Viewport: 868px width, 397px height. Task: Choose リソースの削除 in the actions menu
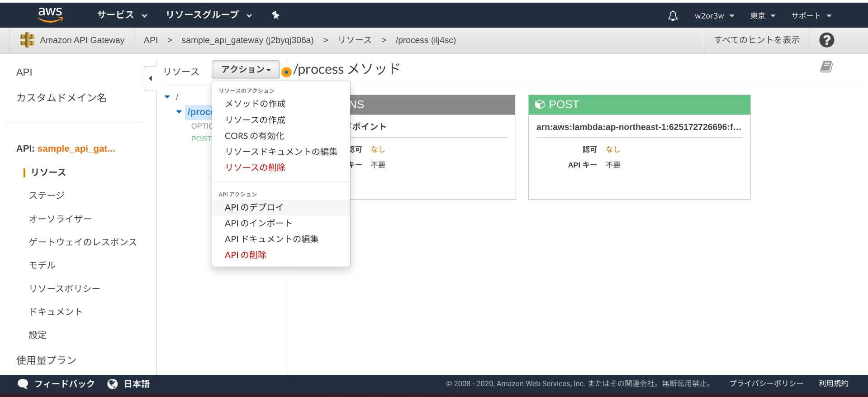point(255,167)
